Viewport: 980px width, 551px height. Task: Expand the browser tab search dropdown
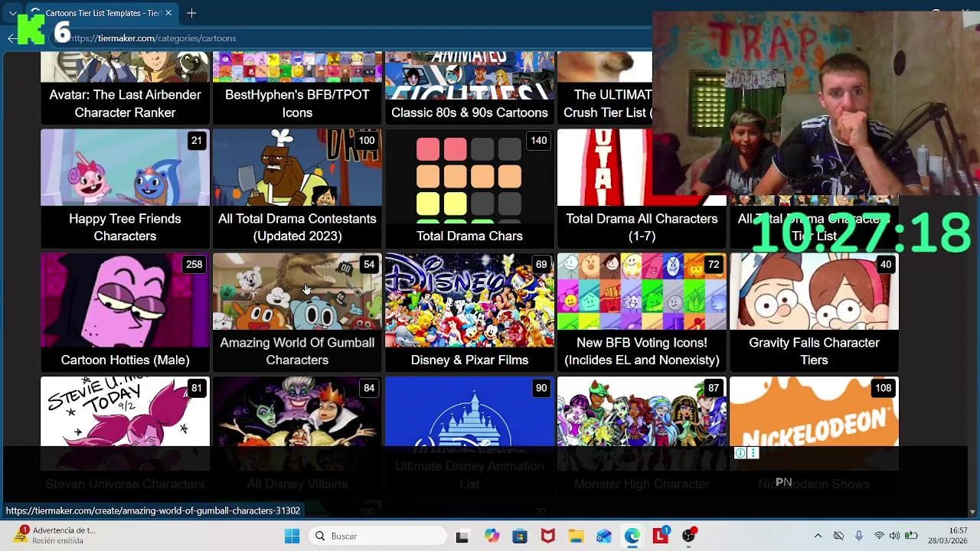12,13
